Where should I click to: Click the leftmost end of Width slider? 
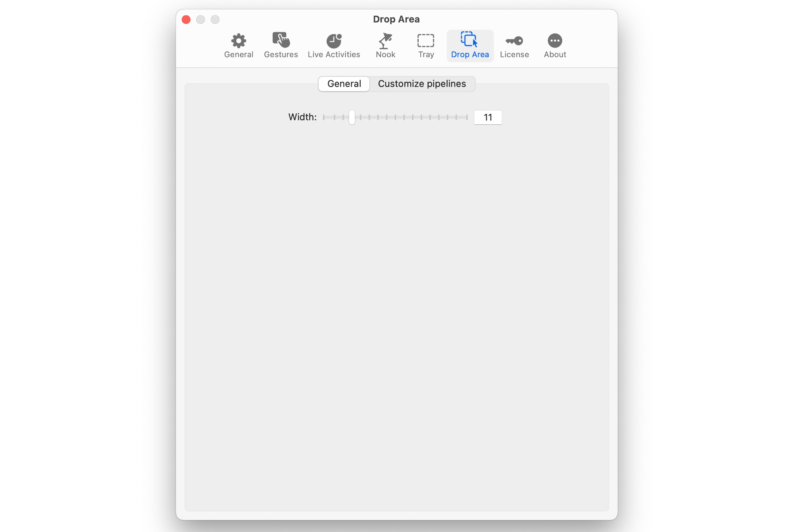coord(324,117)
